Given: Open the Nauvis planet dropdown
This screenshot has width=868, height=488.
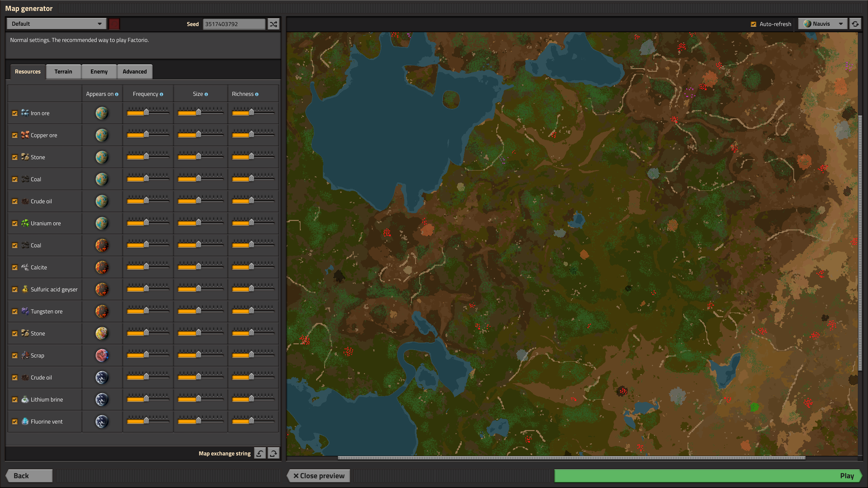Looking at the screenshot, I should [x=823, y=24].
